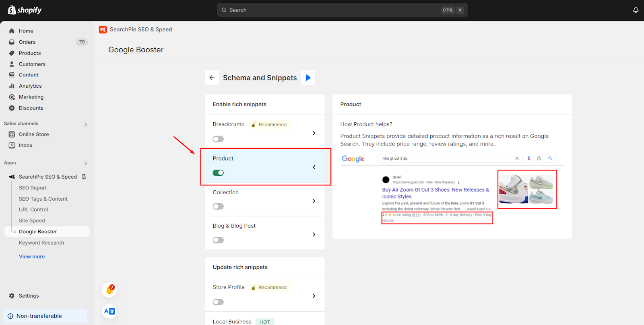Image resolution: width=644 pixels, height=325 pixels.
Task: Collapse the Product row chevron
Action: (x=314, y=167)
